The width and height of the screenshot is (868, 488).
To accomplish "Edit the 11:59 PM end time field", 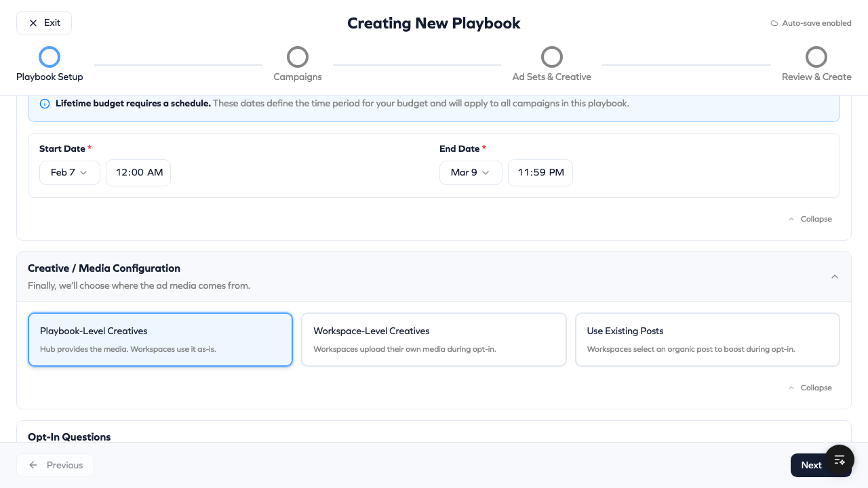I will point(540,173).
